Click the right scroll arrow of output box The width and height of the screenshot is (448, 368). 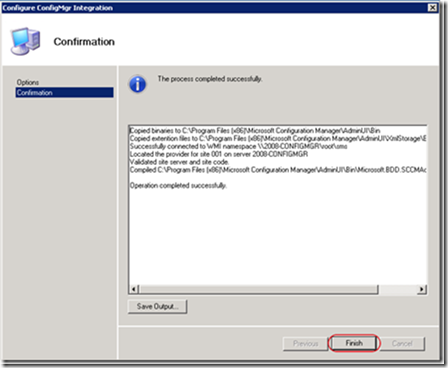point(422,289)
